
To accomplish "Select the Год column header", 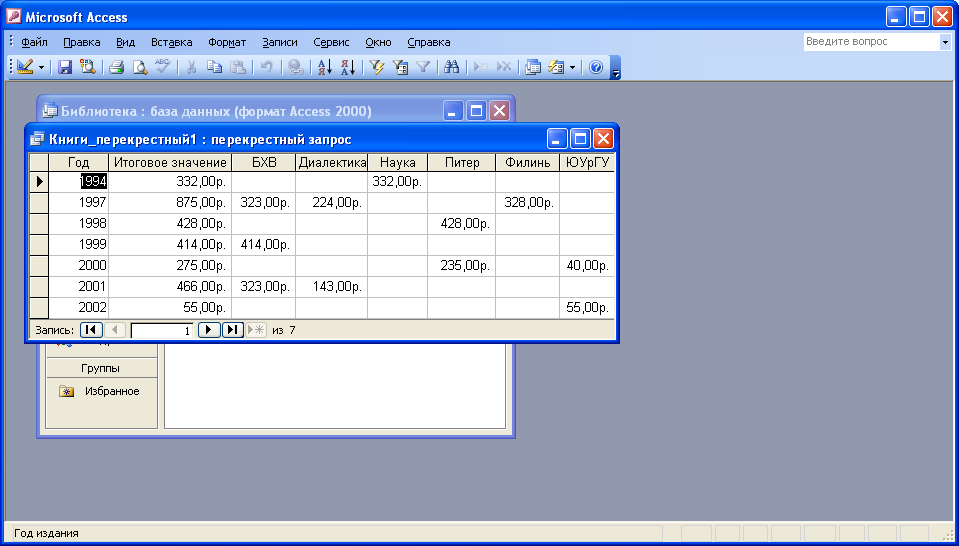I will point(78,162).
